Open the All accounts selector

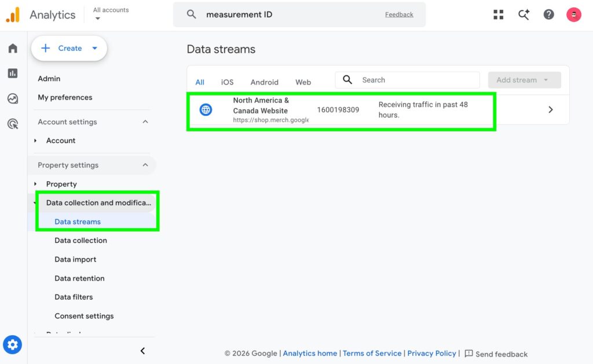point(111,14)
